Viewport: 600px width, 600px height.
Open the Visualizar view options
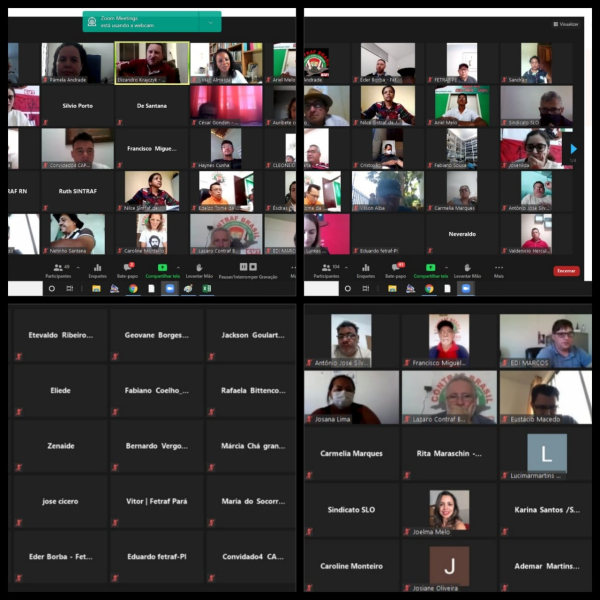coord(566,24)
